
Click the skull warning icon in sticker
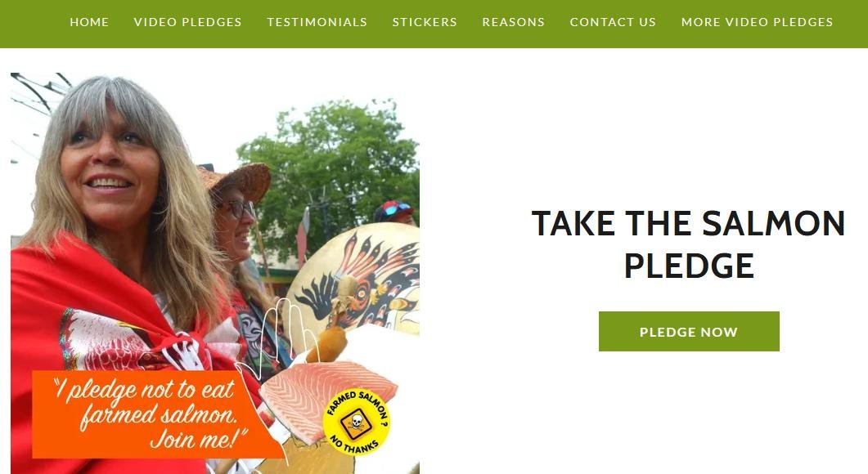pyautogui.click(x=357, y=422)
